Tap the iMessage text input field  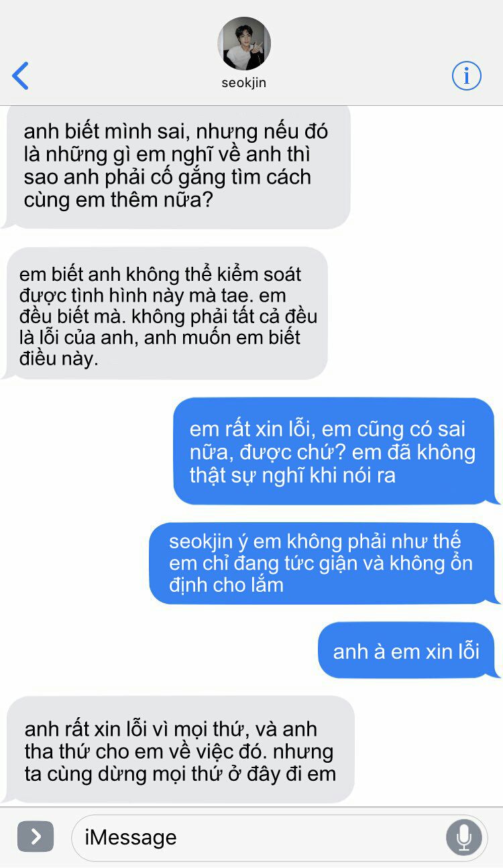pos(258,837)
